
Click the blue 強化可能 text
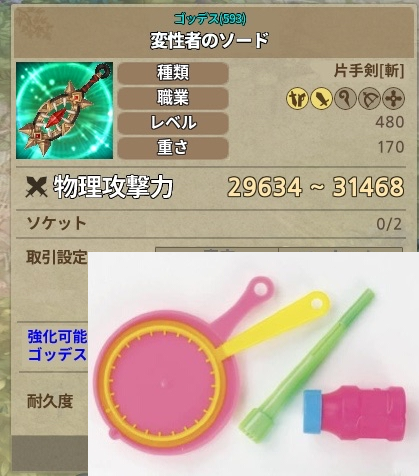coord(57,337)
